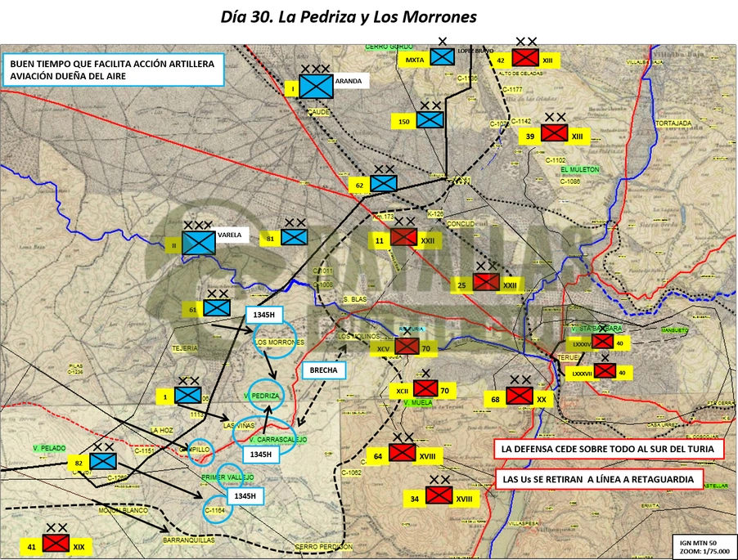Click the red 42 division symbol (XIII)
The image size is (738, 560).
[x=525, y=57]
